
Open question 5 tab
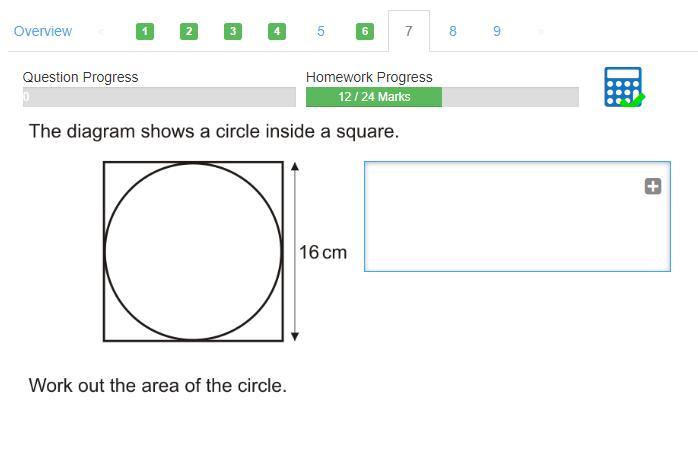coord(321,31)
